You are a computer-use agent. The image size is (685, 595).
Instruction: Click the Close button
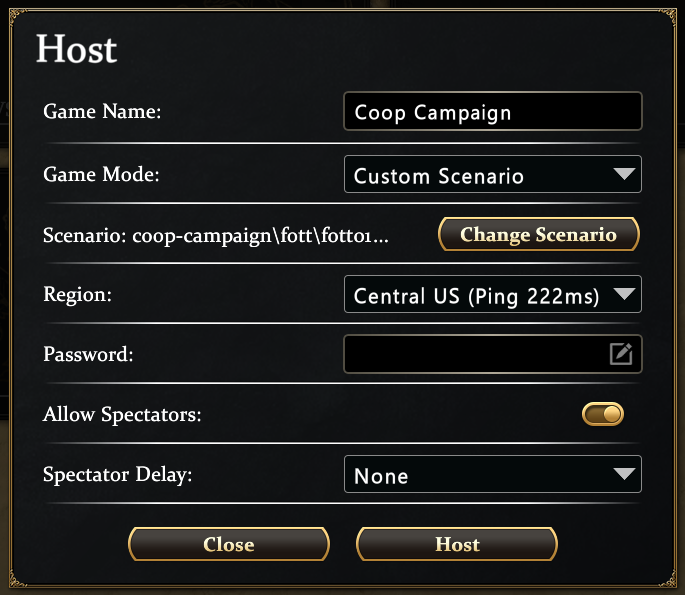pos(229,544)
